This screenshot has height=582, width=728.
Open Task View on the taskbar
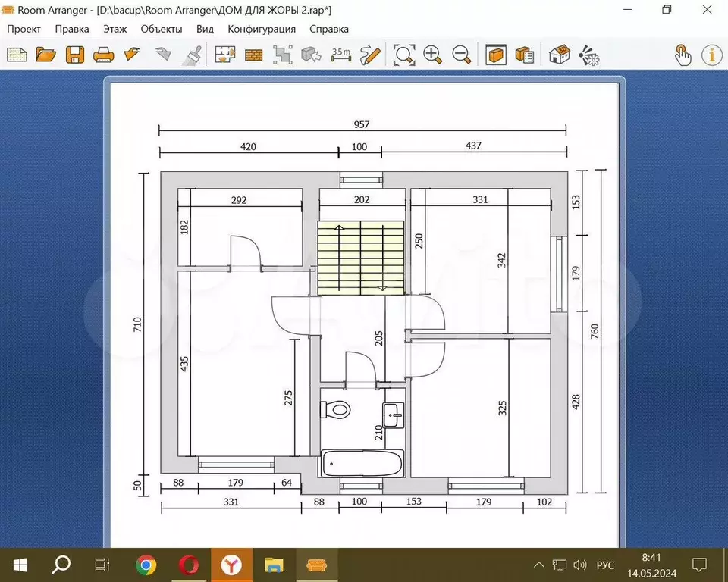coord(102,565)
